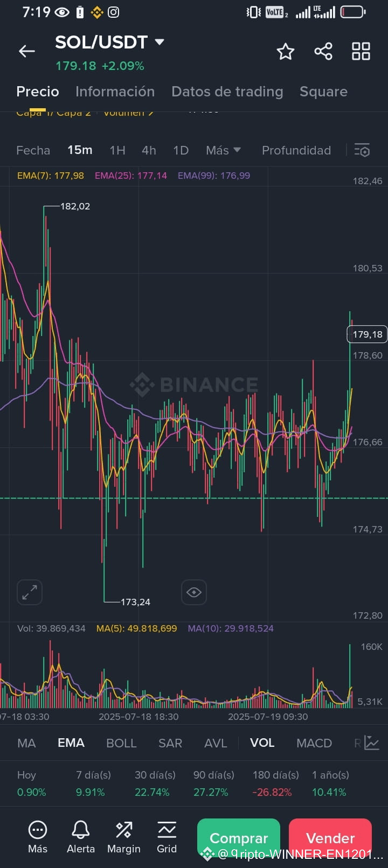This screenshot has width=388, height=868.
Task: Tap the MA(5): 49.818,699 volume label
Action: (x=136, y=628)
